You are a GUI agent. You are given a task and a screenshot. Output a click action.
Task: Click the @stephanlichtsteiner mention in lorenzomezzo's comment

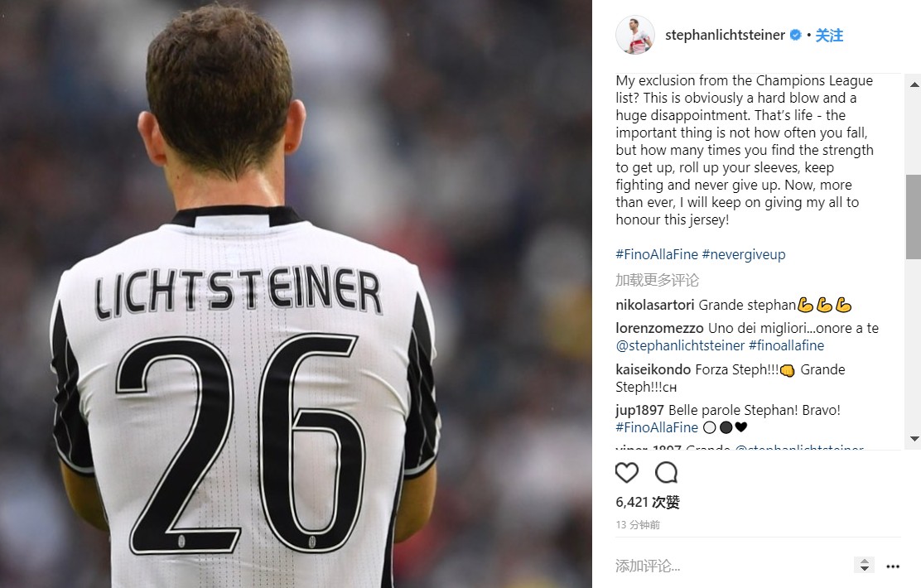pyautogui.click(x=680, y=345)
